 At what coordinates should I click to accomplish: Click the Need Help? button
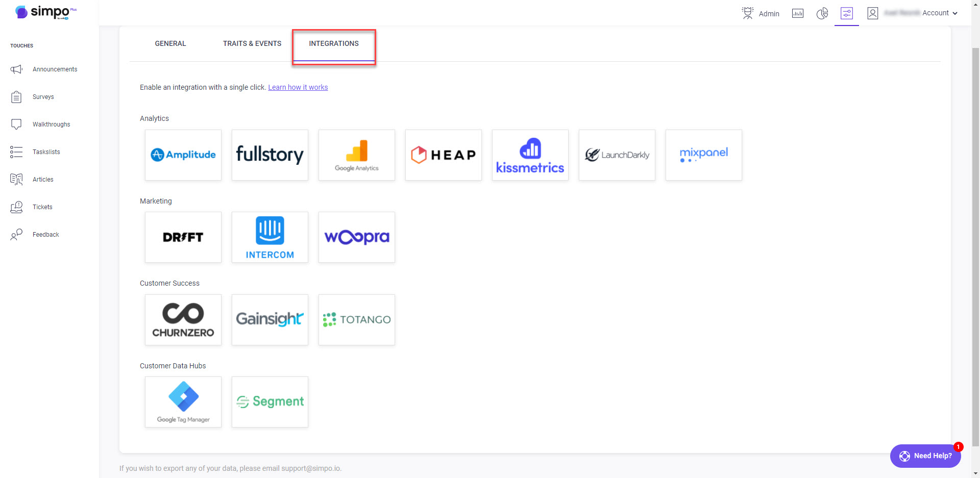pos(925,456)
